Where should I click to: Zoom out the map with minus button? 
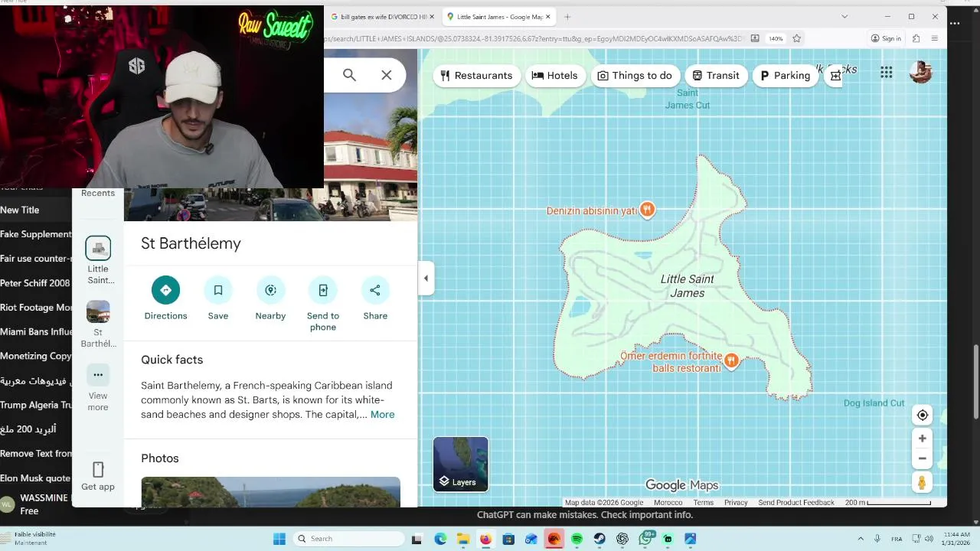923,458
